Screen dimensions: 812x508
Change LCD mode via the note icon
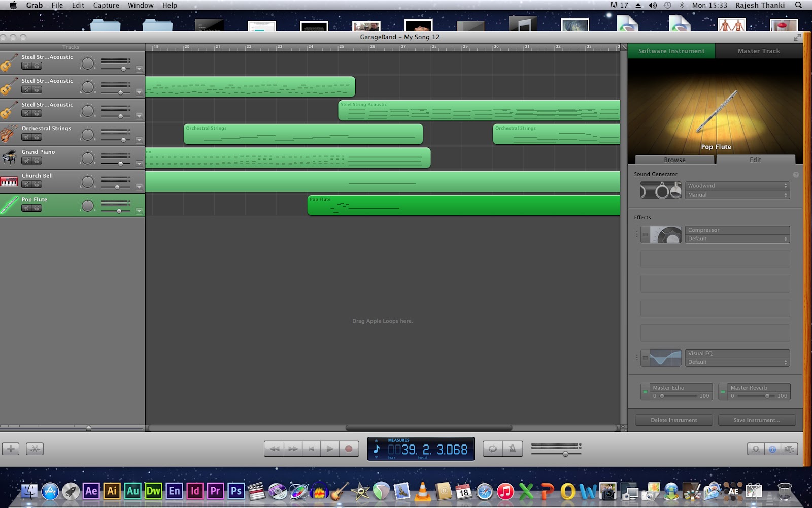tap(377, 449)
